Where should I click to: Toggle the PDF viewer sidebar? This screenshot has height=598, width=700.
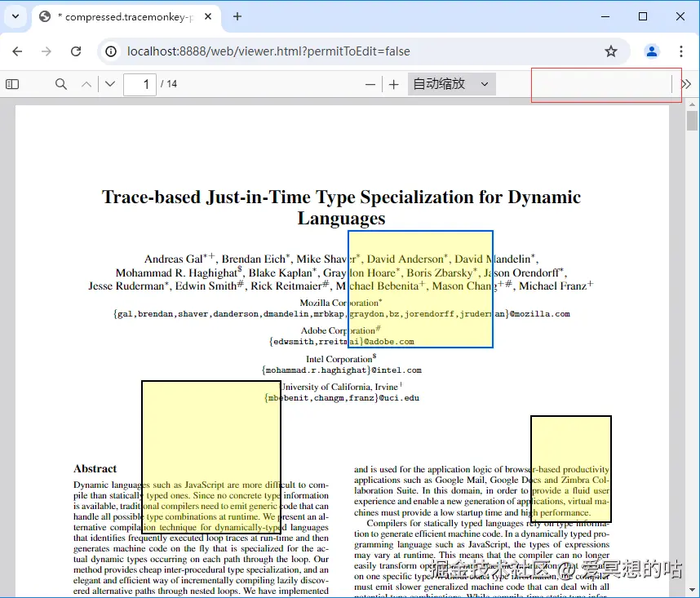pyautogui.click(x=12, y=84)
